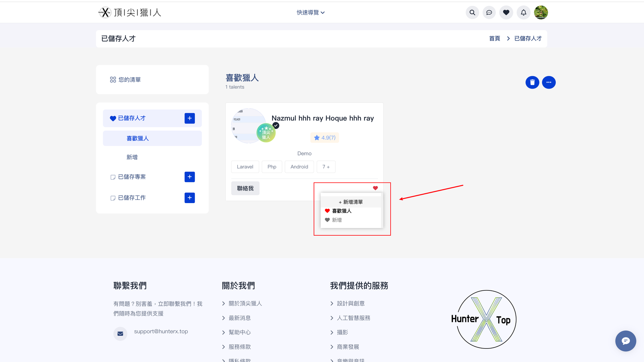Open the three-dot more options button
The height and width of the screenshot is (362, 644).
pos(549,83)
